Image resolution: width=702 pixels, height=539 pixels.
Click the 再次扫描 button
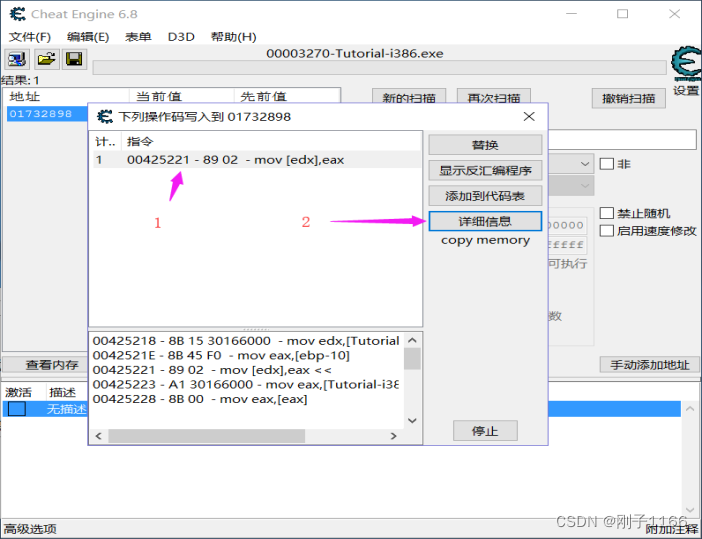[493, 97]
